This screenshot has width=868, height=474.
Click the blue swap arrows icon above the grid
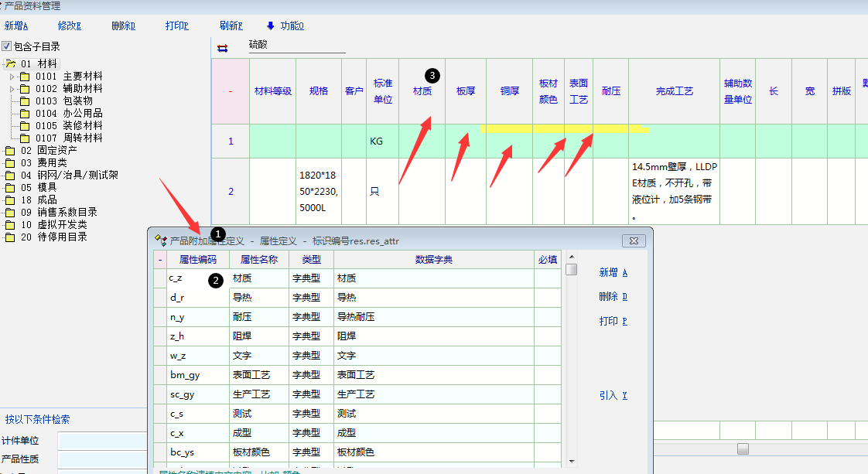pos(223,48)
